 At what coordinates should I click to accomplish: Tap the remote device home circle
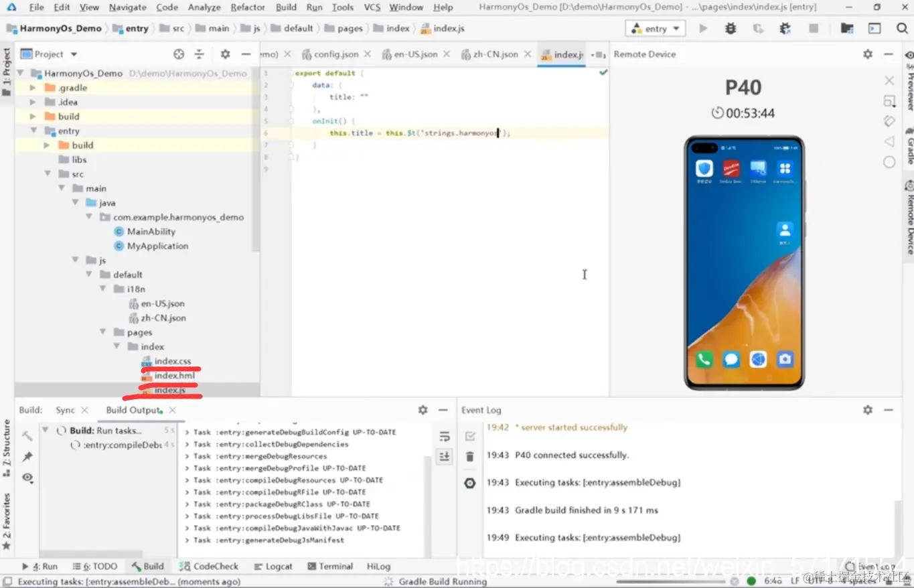[889, 162]
